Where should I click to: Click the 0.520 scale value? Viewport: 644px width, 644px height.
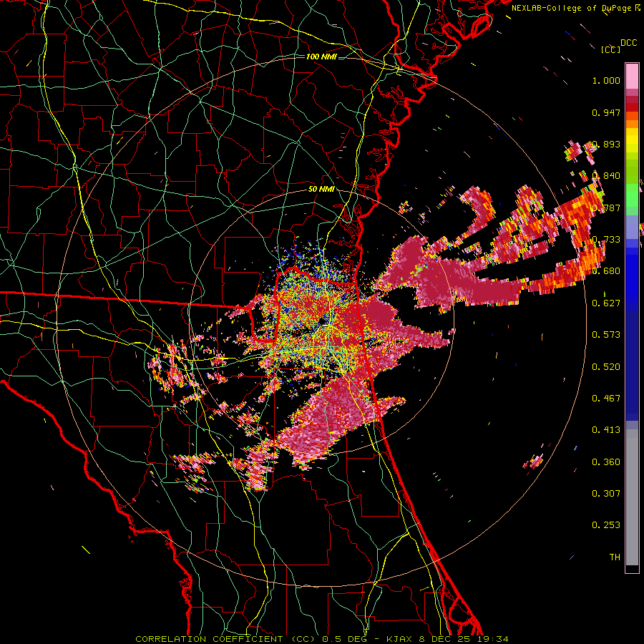point(606,367)
